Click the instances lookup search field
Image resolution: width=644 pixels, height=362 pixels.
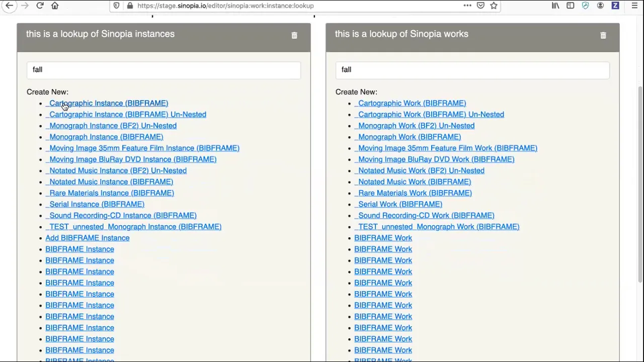click(164, 70)
